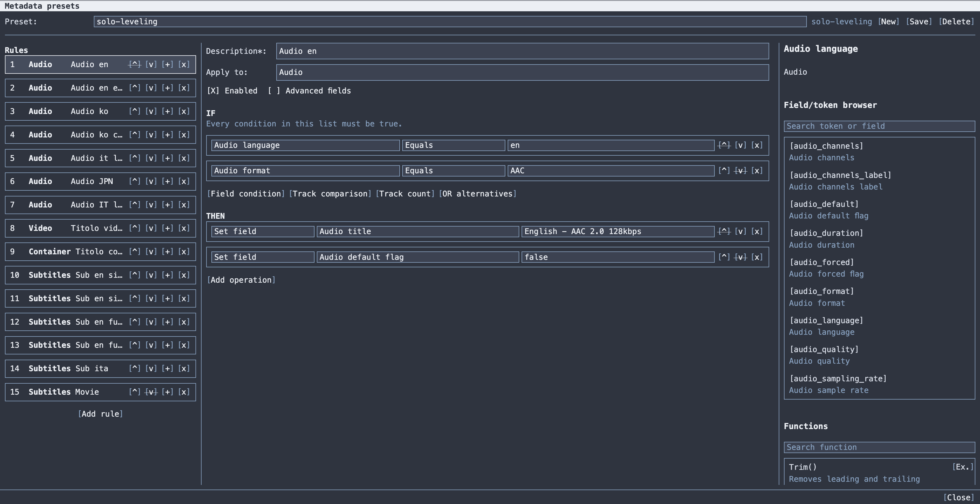
Task: Open the 'Audio title' target field dropdown
Action: 418,231
